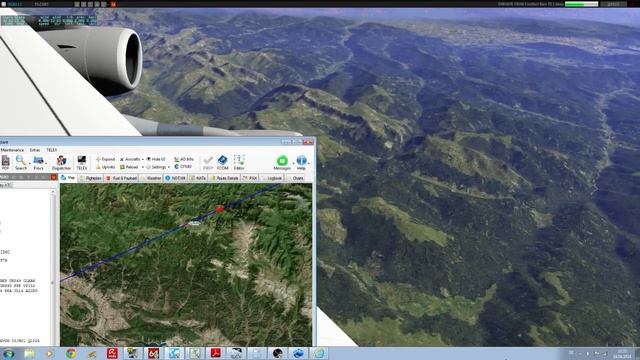The height and width of the screenshot is (360, 640).
Task: Open Avira antivirus from taskbar
Action: [112, 353]
